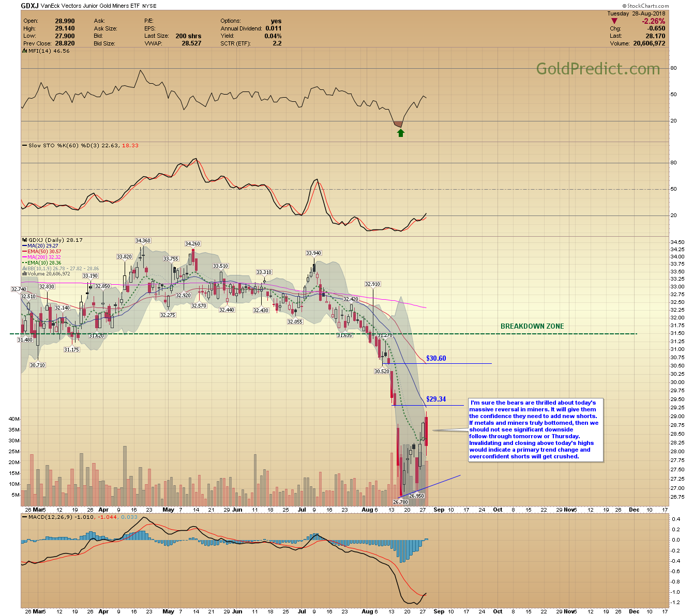Click the 34.260 price high label

coord(192,243)
